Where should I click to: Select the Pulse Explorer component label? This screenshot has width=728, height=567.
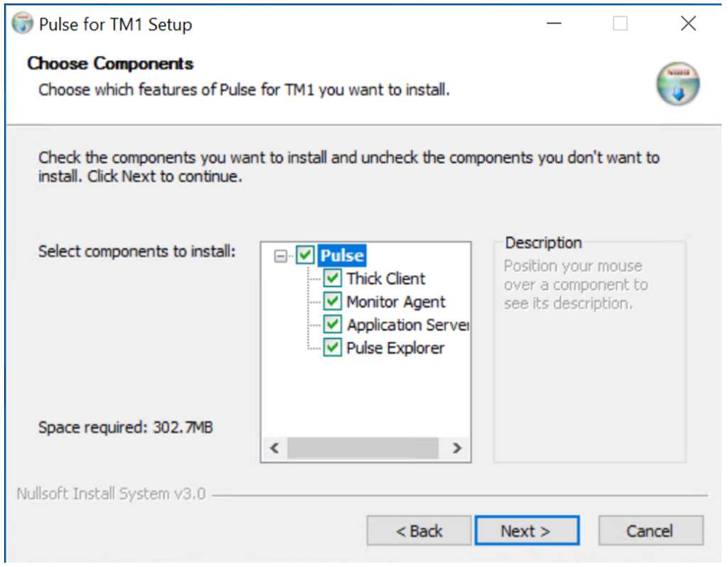395,347
